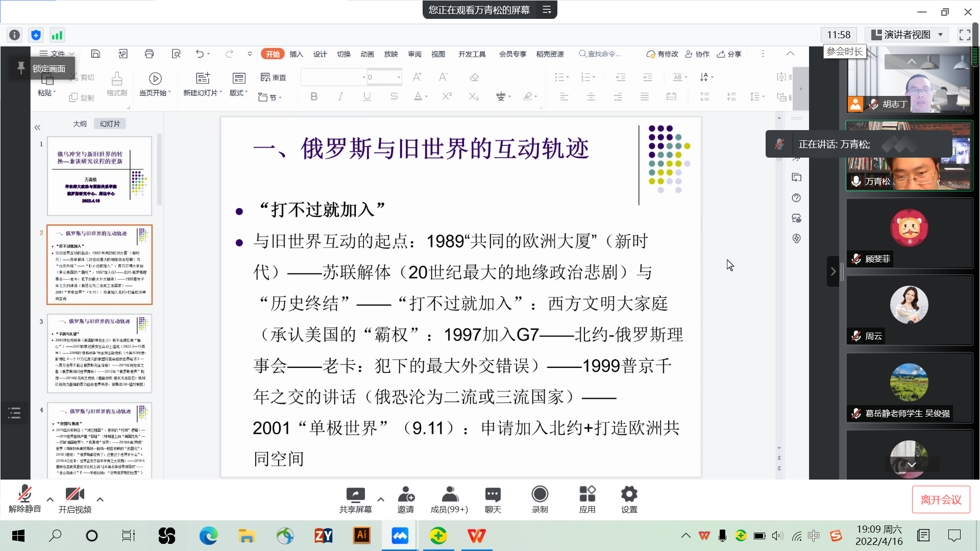Image resolution: width=980 pixels, height=551 pixels.
Task: Open the 应用 apps icon
Action: (587, 494)
